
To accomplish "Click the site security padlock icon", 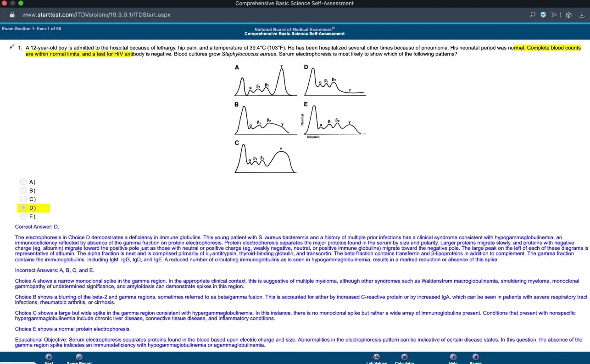I will click(12, 15).
